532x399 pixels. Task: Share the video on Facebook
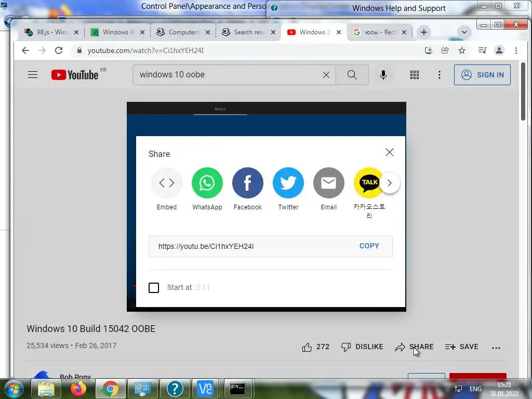[248, 183]
